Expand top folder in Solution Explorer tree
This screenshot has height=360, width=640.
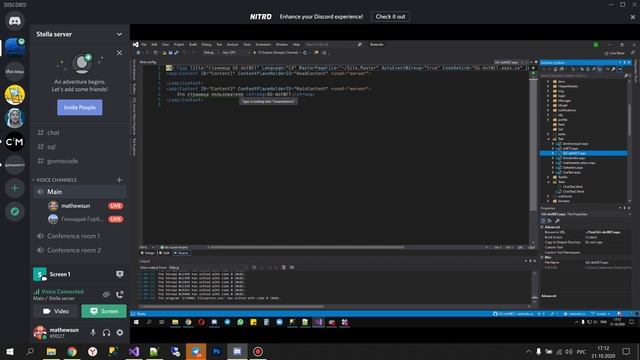click(x=548, y=82)
